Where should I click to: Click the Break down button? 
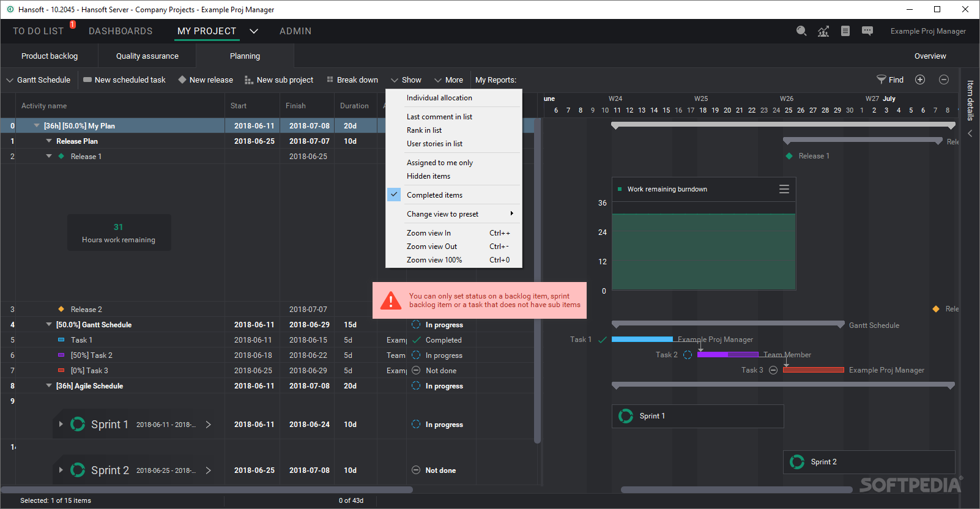tap(352, 80)
